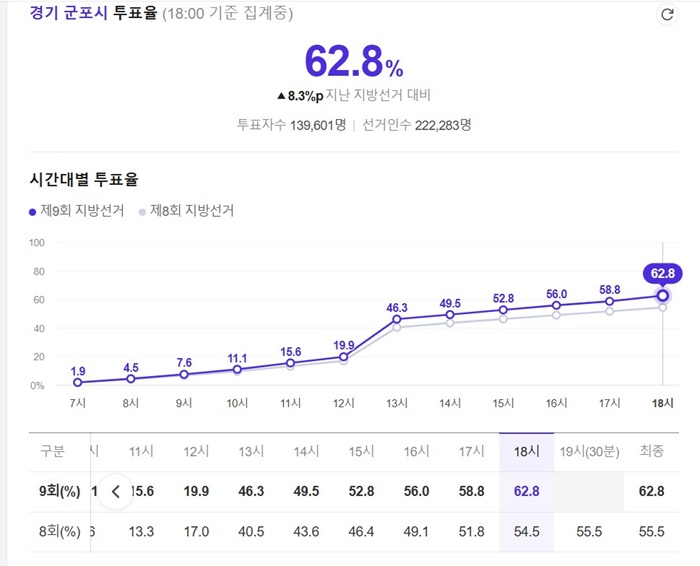Click the 49.5 data point at 14시
Screen dimensions: 700x566
pyautogui.click(x=450, y=315)
